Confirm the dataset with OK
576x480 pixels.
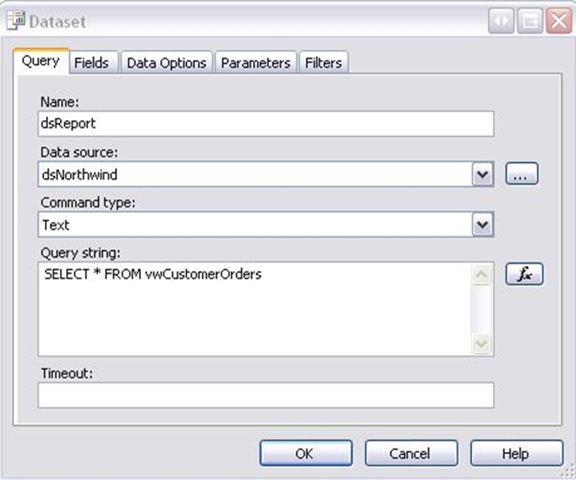[306, 453]
